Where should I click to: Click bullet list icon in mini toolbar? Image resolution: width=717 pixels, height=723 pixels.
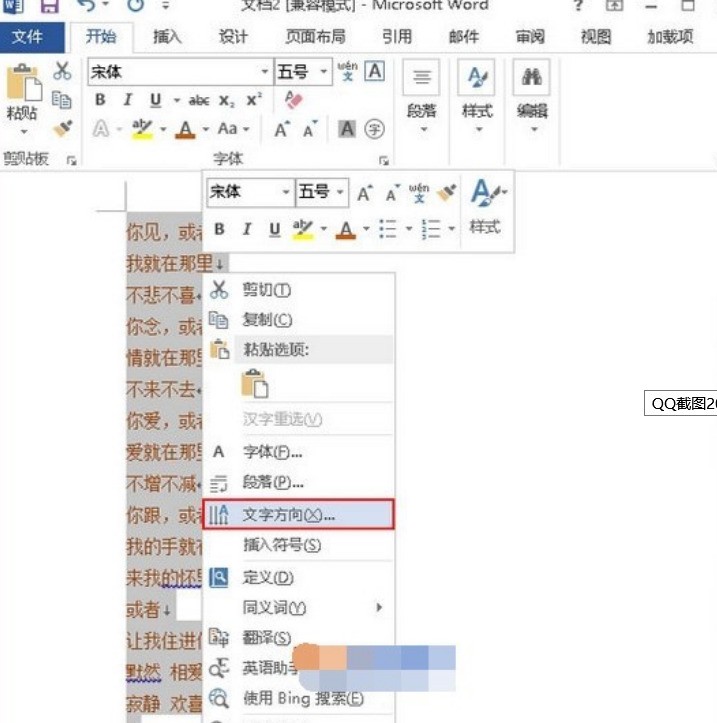(x=387, y=229)
